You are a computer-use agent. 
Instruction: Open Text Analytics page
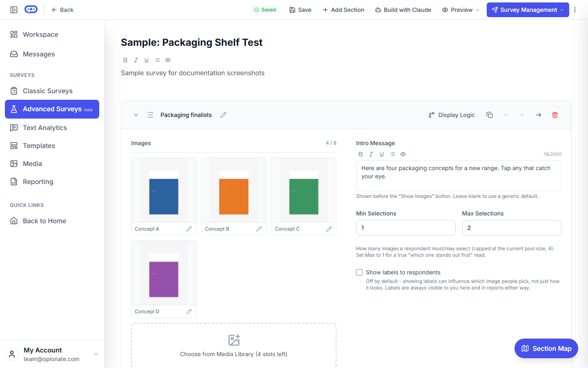52,128
